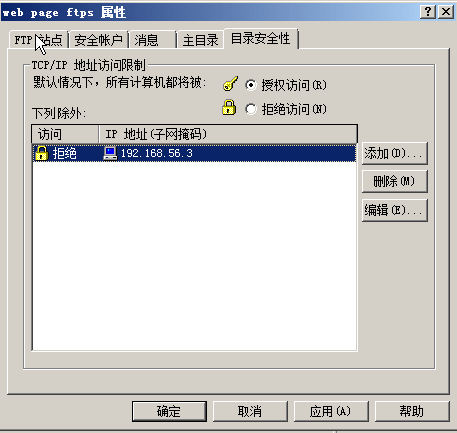Select the 授权访问(R) radio button

(x=251, y=85)
